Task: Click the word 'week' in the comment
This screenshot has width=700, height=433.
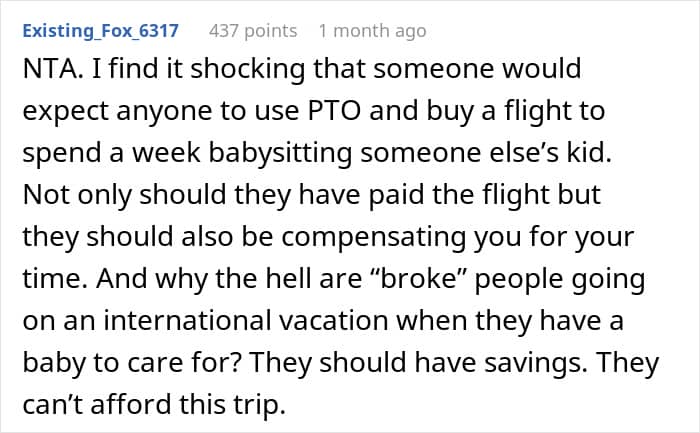Action: (x=166, y=153)
